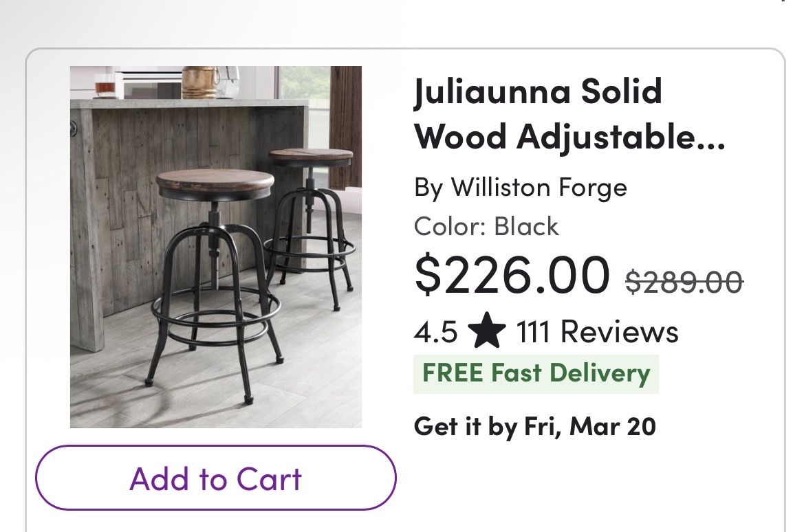
Task: Tap the drinking glass on the counter
Action: click(x=105, y=86)
